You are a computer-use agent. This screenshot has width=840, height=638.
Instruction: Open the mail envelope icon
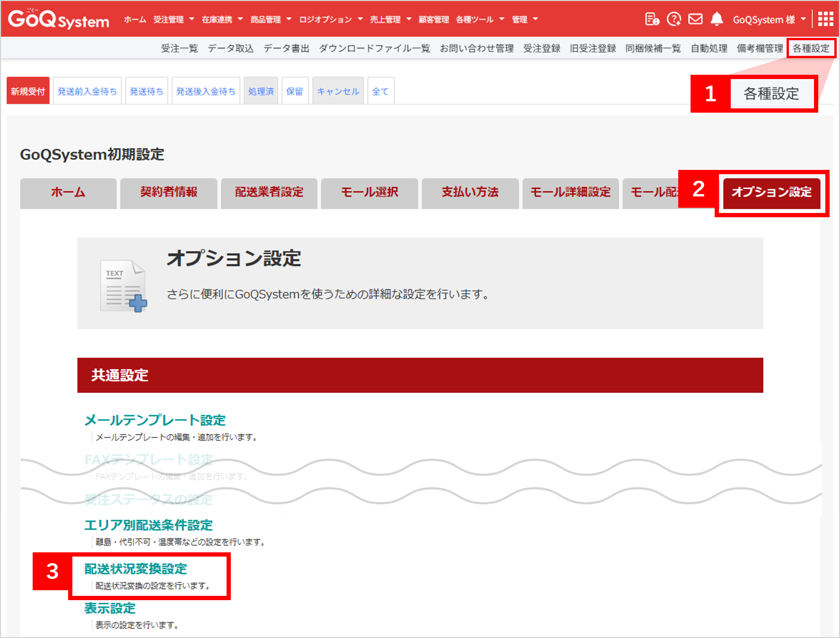(695, 19)
